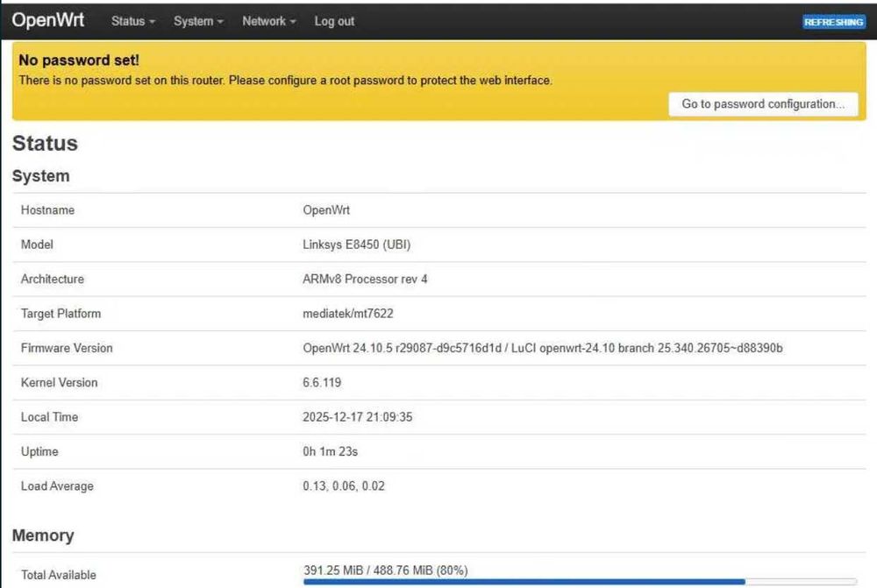The image size is (877, 588).
Task: Select the Total Available label
Action: (x=58, y=575)
